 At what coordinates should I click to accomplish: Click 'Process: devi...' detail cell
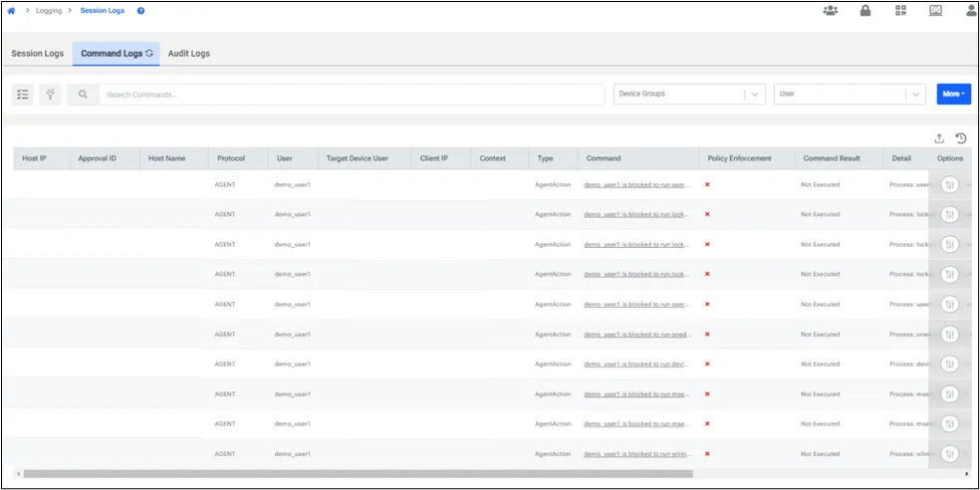[x=910, y=364]
